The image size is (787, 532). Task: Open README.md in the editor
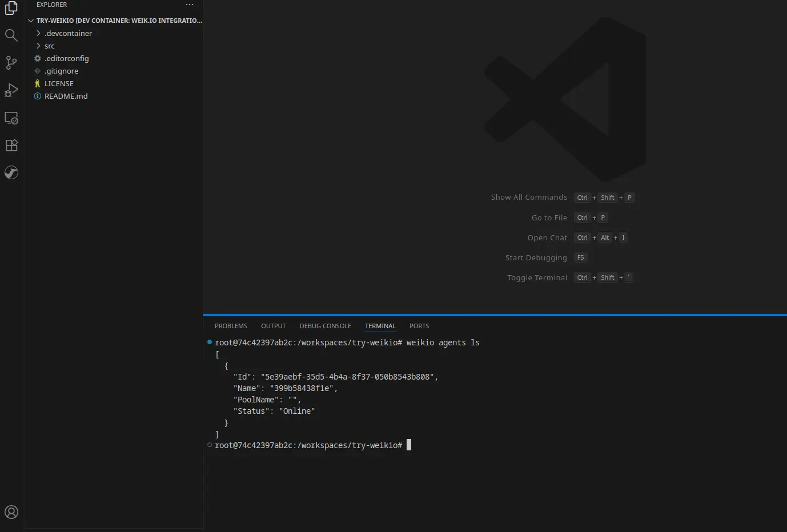(x=66, y=96)
